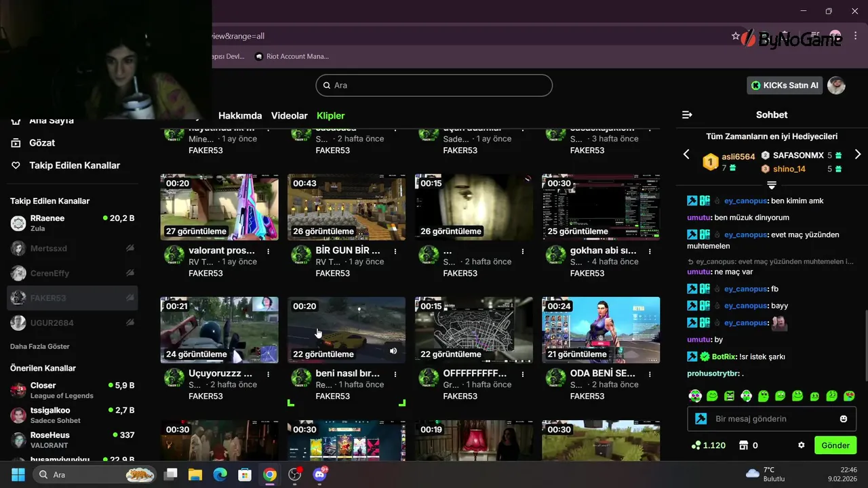
Task: Switch to the Hakkımda tab
Action: [x=240, y=116]
